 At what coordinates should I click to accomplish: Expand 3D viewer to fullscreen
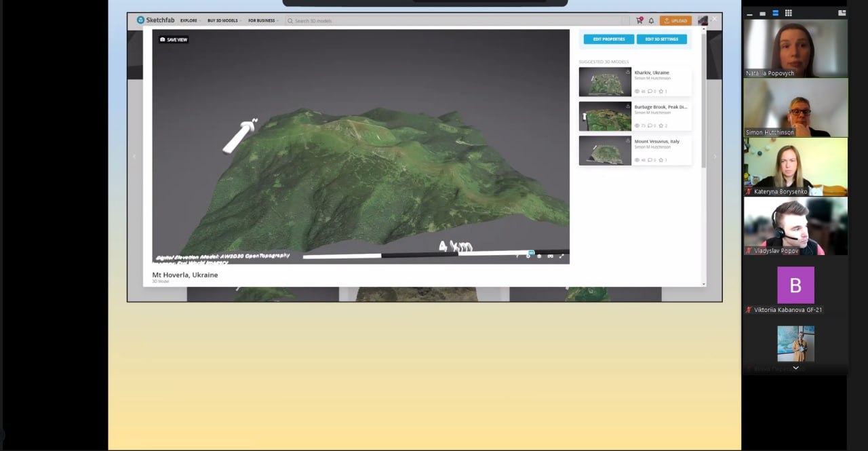coord(561,256)
